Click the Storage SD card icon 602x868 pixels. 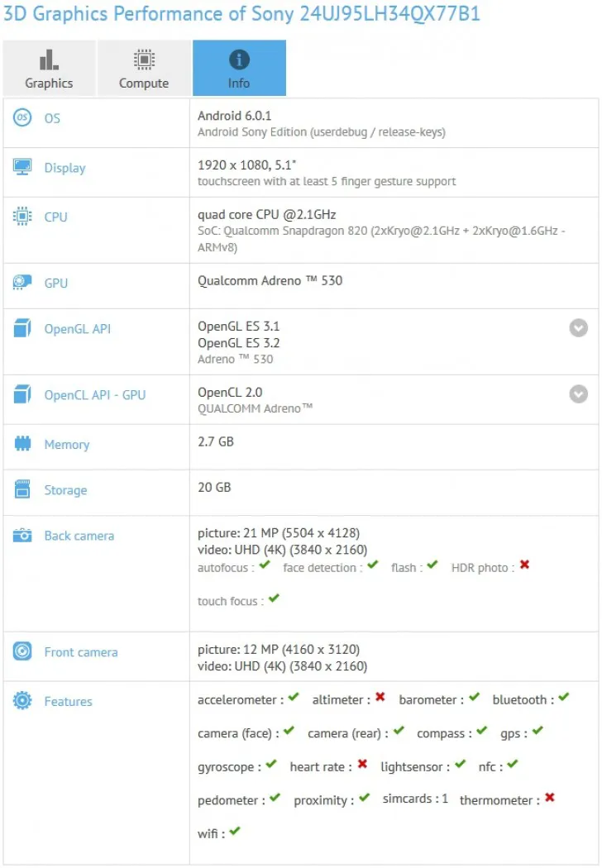22,489
